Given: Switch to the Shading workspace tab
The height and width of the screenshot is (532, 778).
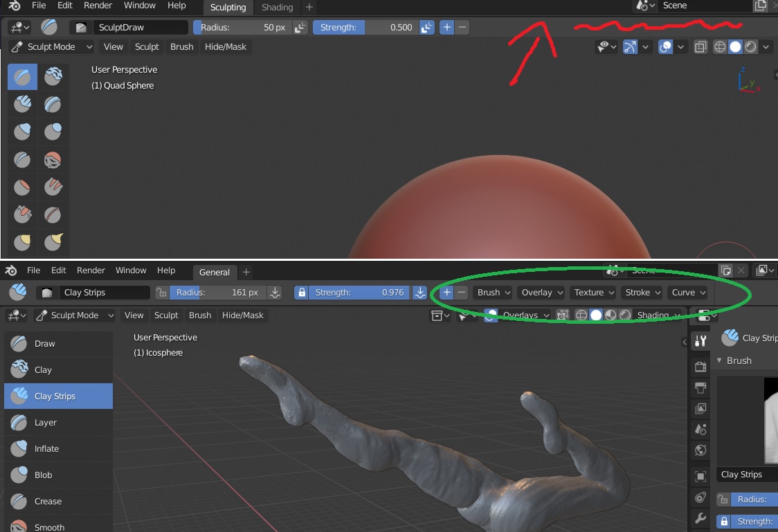Looking at the screenshot, I should (278, 8).
